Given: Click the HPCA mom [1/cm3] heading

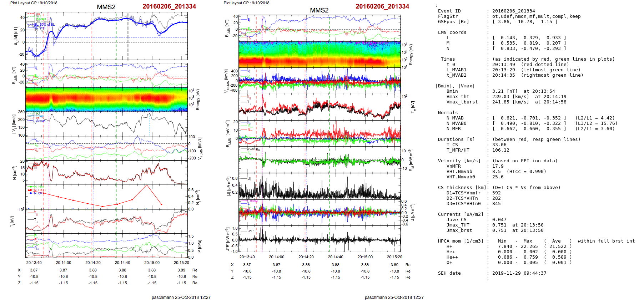Looking at the screenshot, I should point(461,241).
